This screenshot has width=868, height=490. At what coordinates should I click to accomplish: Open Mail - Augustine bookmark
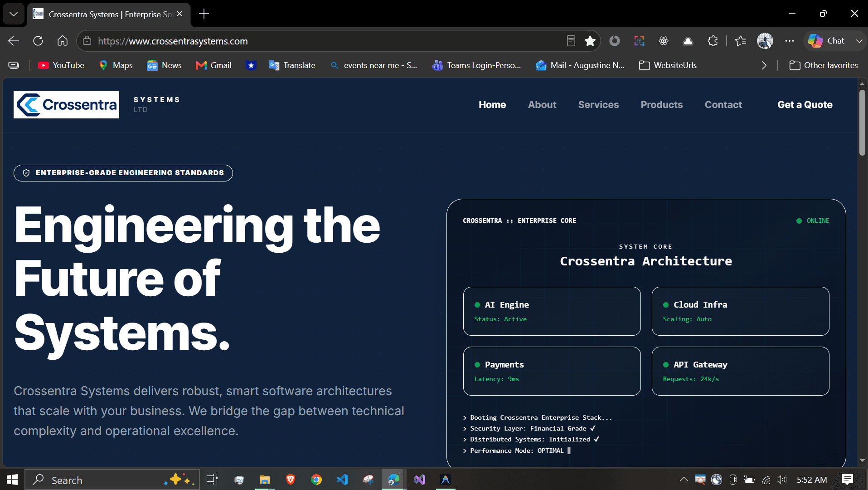pos(580,65)
